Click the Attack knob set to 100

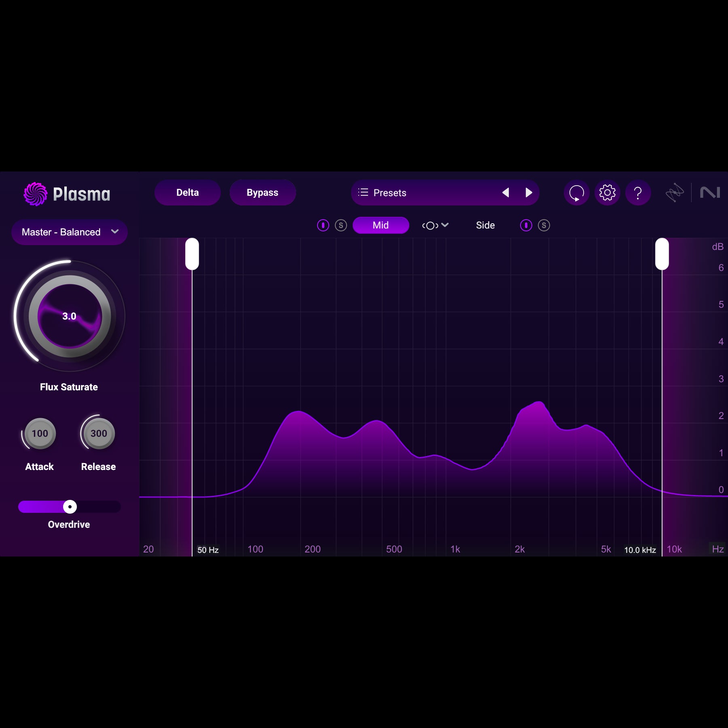tap(40, 434)
